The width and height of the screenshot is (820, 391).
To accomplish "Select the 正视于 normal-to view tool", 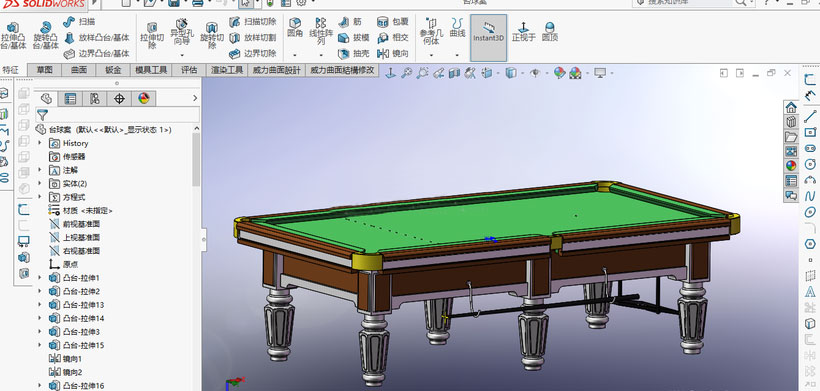I will click(523, 32).
